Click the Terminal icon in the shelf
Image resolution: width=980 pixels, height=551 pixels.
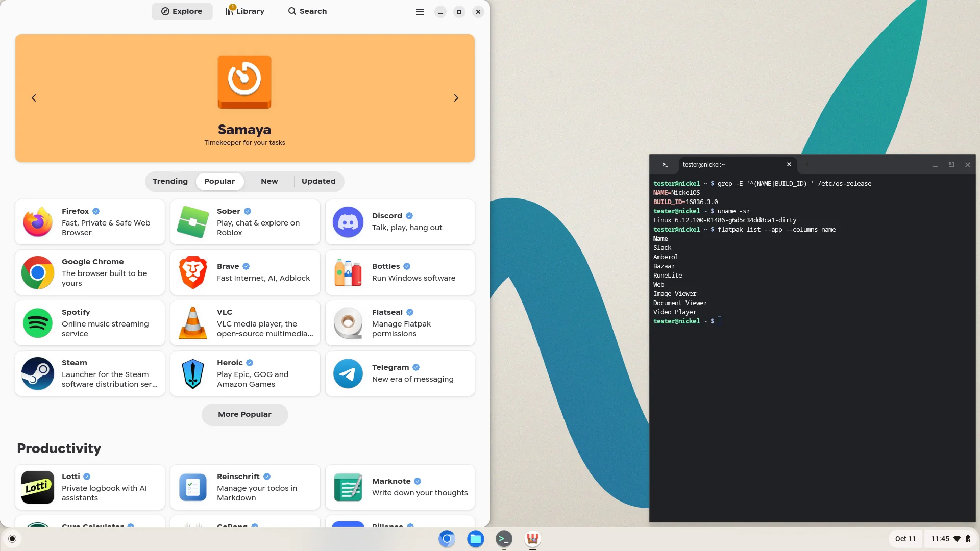tap(504, 539)
